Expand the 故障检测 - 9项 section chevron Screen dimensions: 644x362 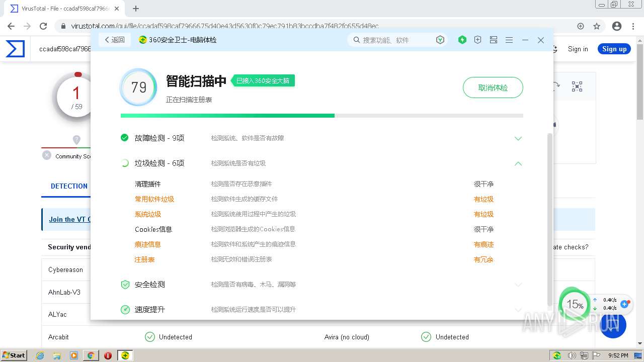[x=518, y=138]
